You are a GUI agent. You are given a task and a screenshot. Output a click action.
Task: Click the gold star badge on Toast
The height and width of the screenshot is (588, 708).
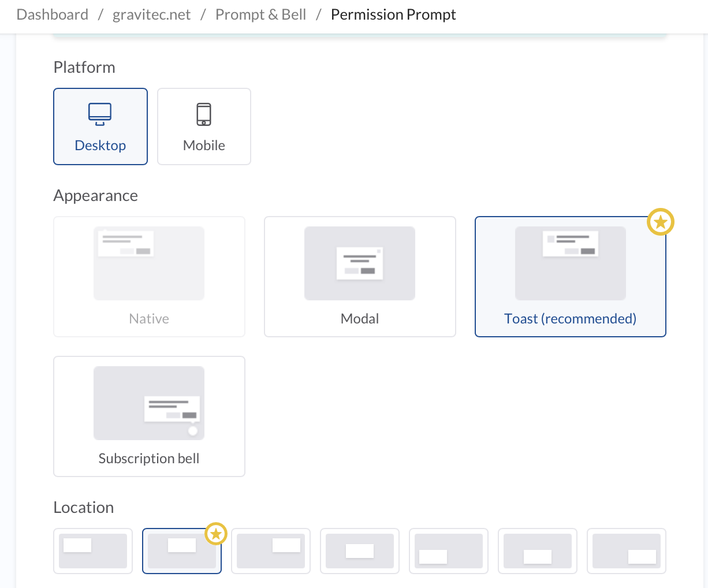661,222
